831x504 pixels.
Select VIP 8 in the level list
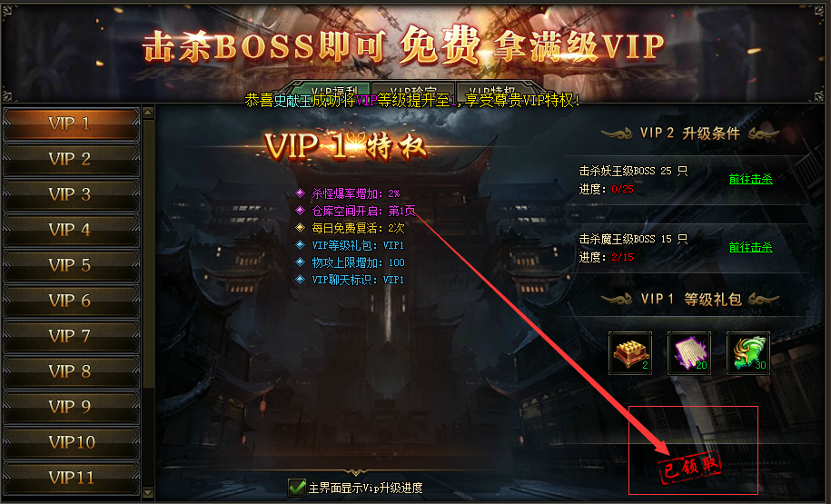71,371
